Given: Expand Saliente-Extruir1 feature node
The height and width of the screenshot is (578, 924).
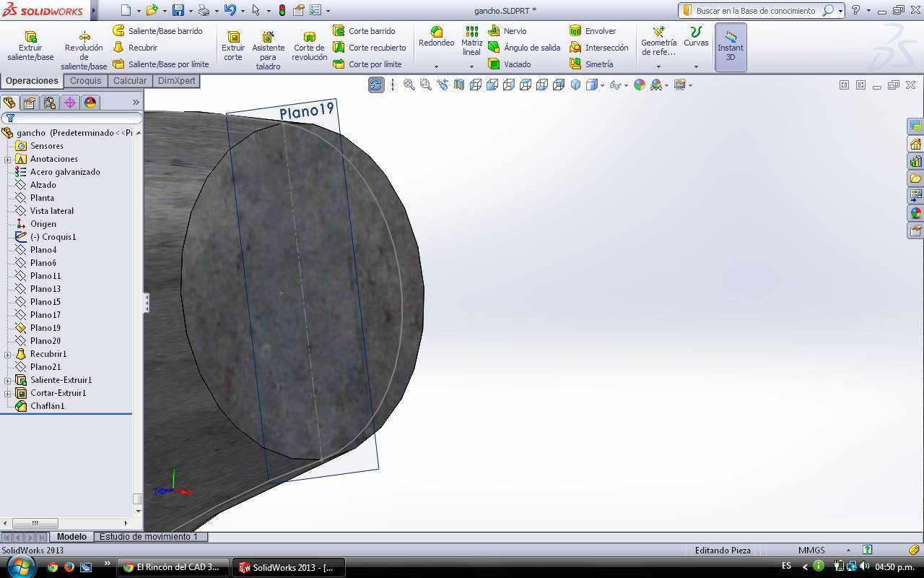Looking at the screenshot, I should tap(8, 380).
